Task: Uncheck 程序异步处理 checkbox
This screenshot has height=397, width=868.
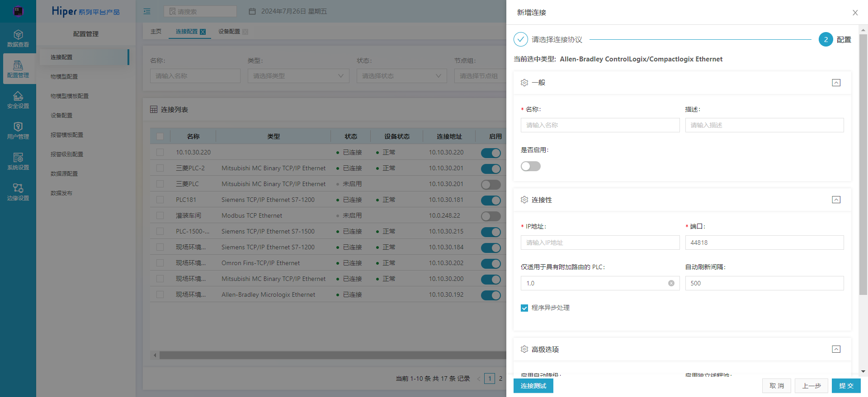Action: [x=524, y=308]
